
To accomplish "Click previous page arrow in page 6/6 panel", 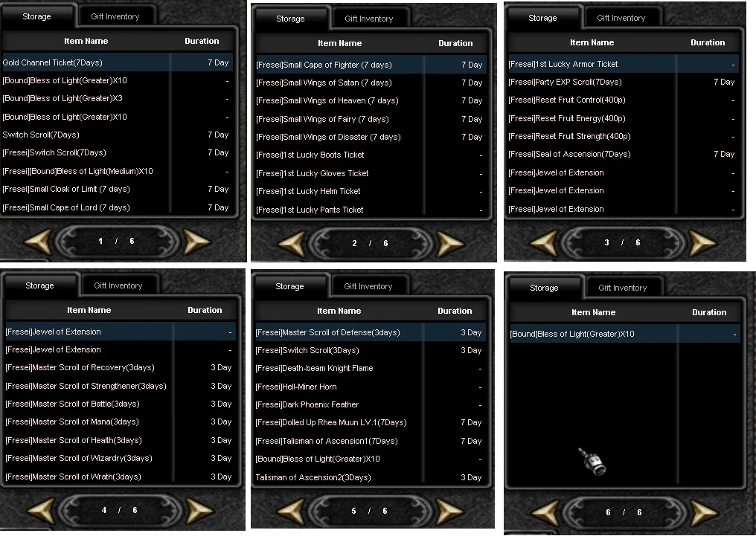I will (545, 513).
